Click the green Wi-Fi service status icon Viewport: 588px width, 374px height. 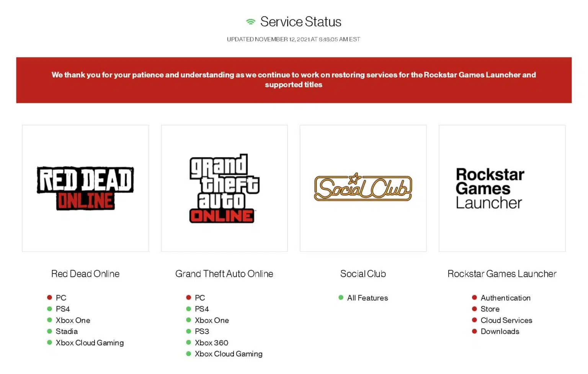(250, 22)
